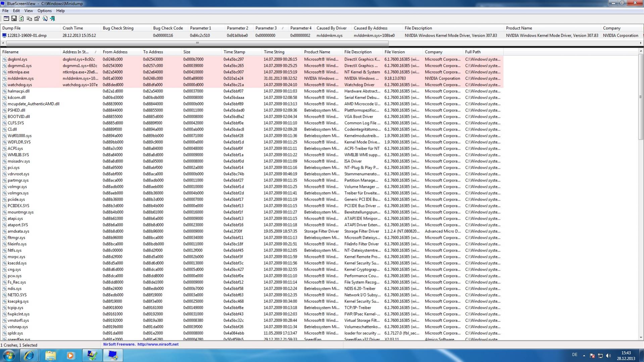644x362 pixels.
Task: Click the Copy Selected Items toolbar icon
Action: click(x=29, y=19)
